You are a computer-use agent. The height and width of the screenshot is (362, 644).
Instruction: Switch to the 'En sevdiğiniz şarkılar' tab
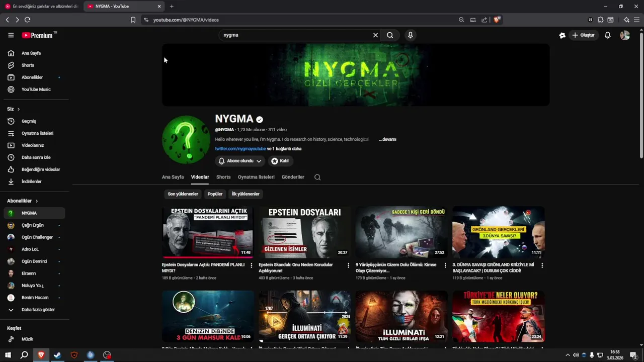[x=42, y=7]
